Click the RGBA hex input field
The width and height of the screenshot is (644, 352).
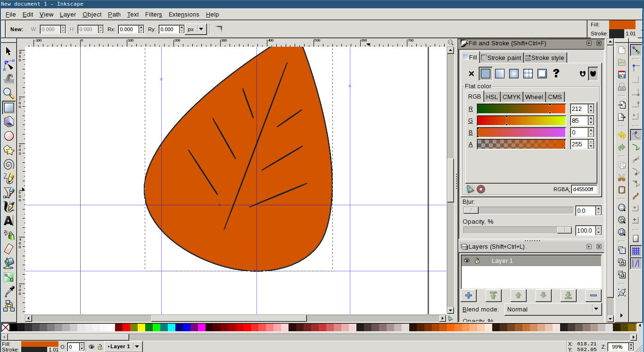coord(585,189)
